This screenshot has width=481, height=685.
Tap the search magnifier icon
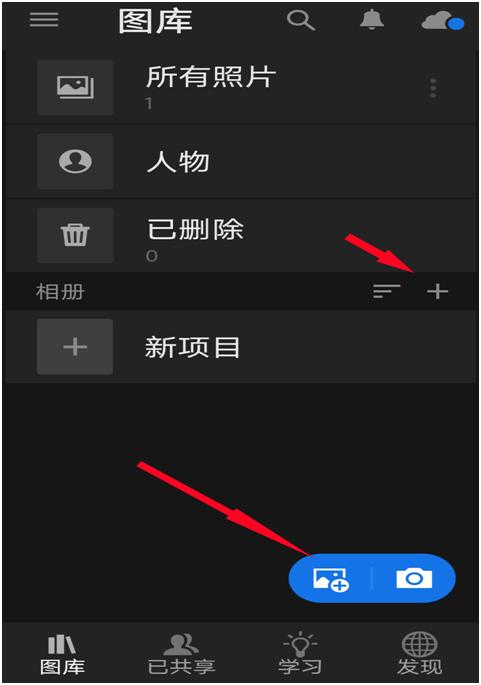(301, 20)
